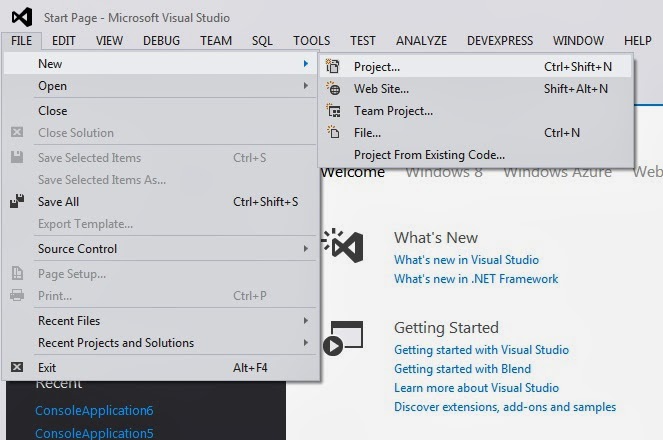Open Getting started with Blend link
The width and height of the screenshot is (663, 440).
(461, 369)
